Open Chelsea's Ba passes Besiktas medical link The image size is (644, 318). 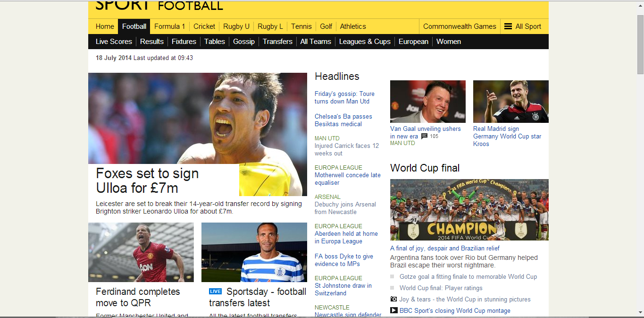coord(343,120)
